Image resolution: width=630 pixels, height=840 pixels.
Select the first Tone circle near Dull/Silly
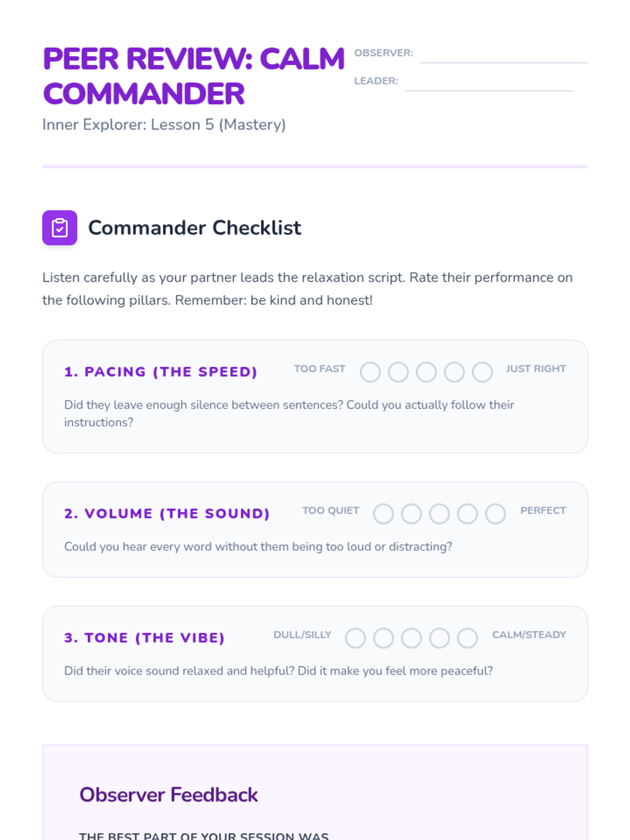pos(355,638)
